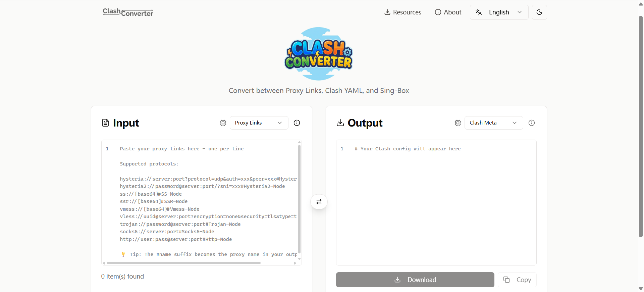Swap input and output with arrows button
The image size is (644, 292).
tap(319, 202)
